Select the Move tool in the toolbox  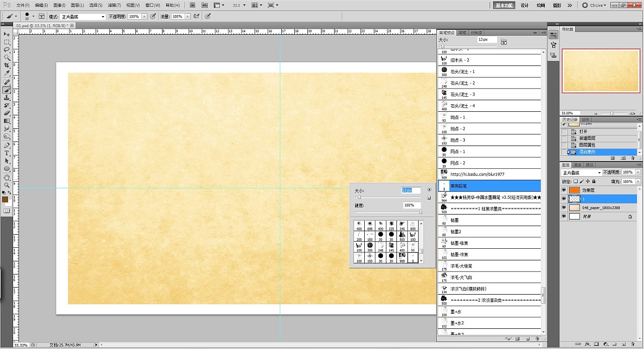point(7,34)
